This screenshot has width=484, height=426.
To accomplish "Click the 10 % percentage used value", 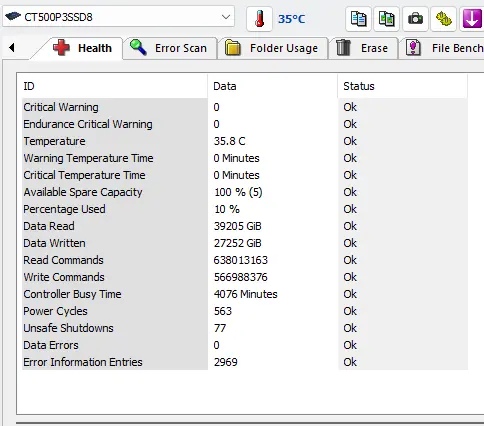I will pos(227,209).
